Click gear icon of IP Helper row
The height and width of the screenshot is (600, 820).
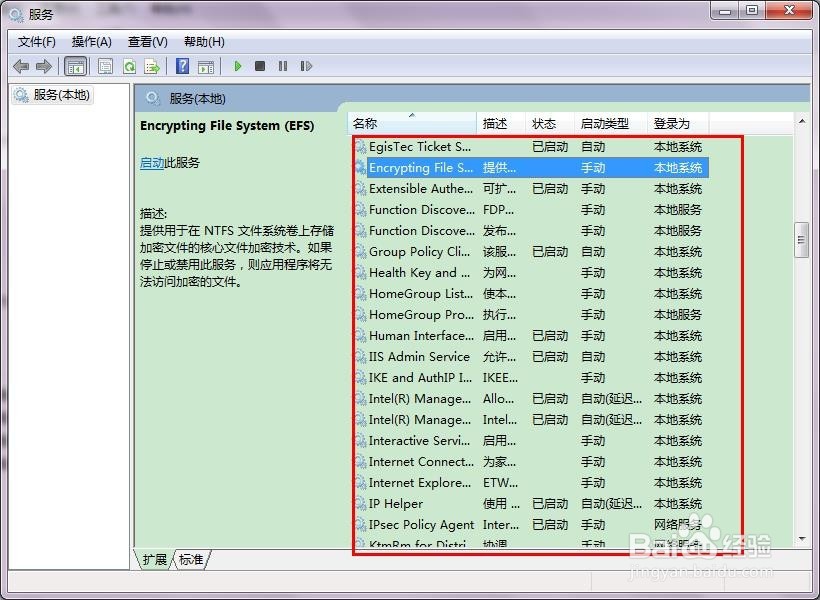coord(360,504)
